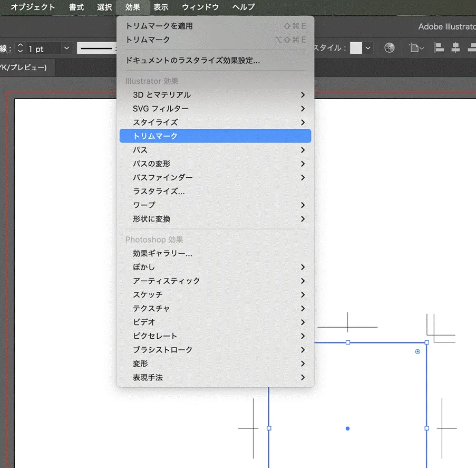This screenshot has width=476, height=468.
Task: Choose トリムマーク with the Option-Shift-Command-E shortcut
Action: point(215,40)
